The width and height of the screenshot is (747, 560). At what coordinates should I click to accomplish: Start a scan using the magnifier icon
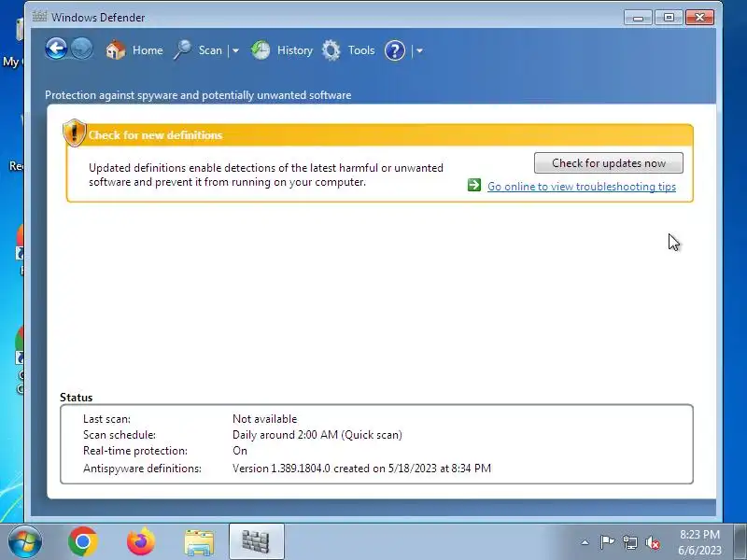point(182,50)
